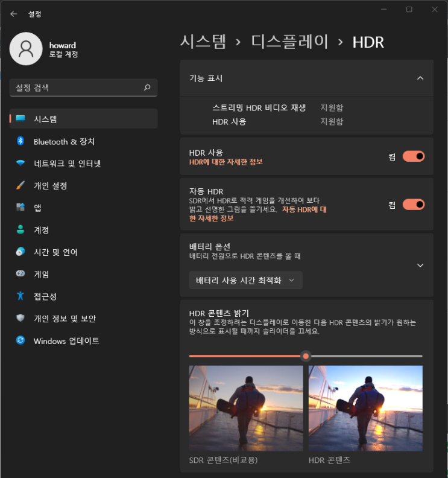Viewport: 448px width, 478px height.
Task: Click the HDR 콘텐츠 밝기 title text
Action: tap(219, 313)
